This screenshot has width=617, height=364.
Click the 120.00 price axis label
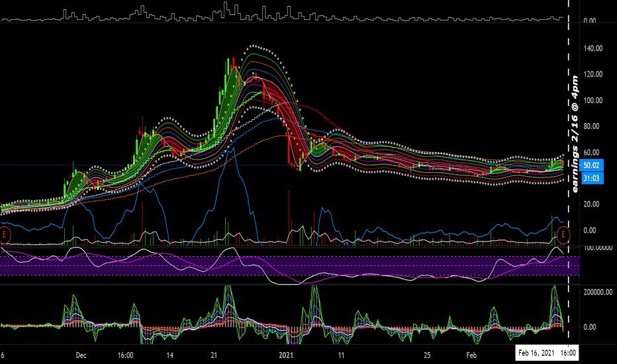(x=593, y=74)
